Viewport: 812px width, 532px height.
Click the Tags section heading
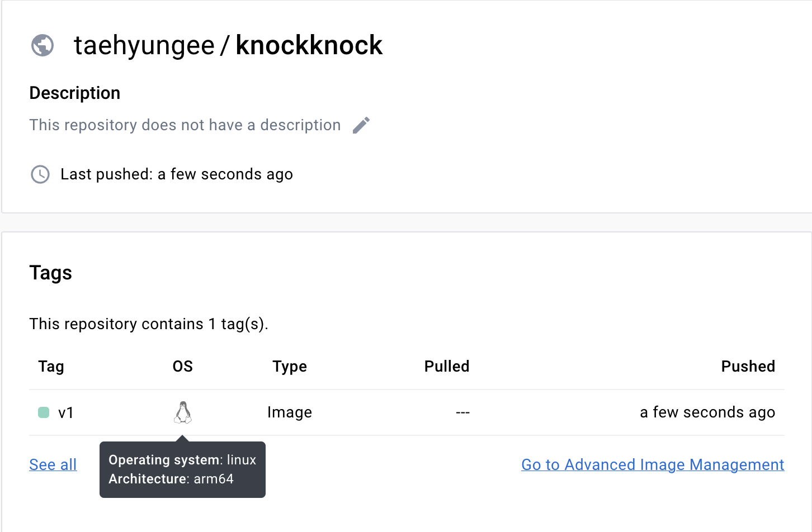(51, 273)
